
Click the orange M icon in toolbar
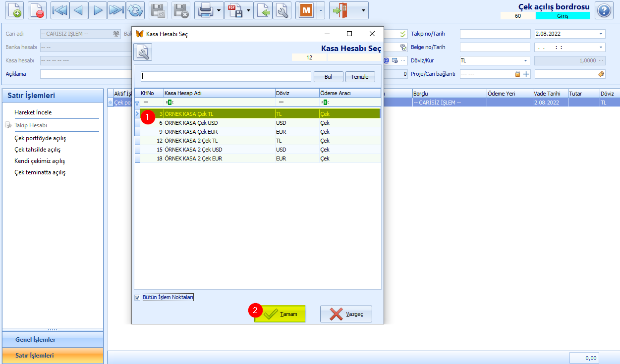(x=306, y=10)
